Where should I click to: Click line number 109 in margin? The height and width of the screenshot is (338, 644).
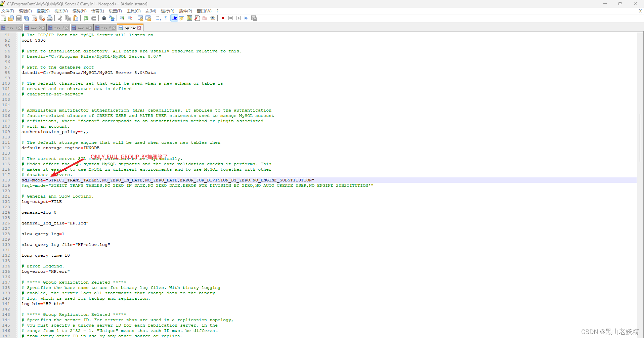click(6, 132)
